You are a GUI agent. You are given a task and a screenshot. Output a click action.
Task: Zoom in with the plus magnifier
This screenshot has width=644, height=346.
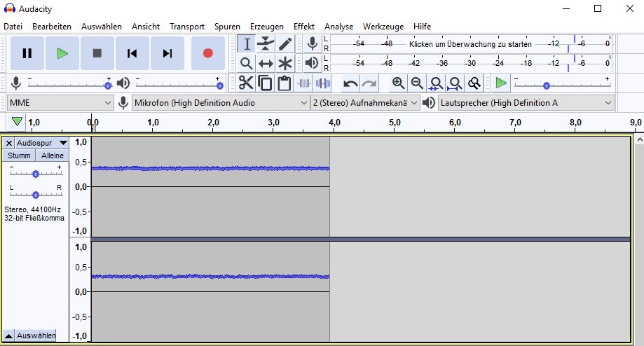[397, 83]
